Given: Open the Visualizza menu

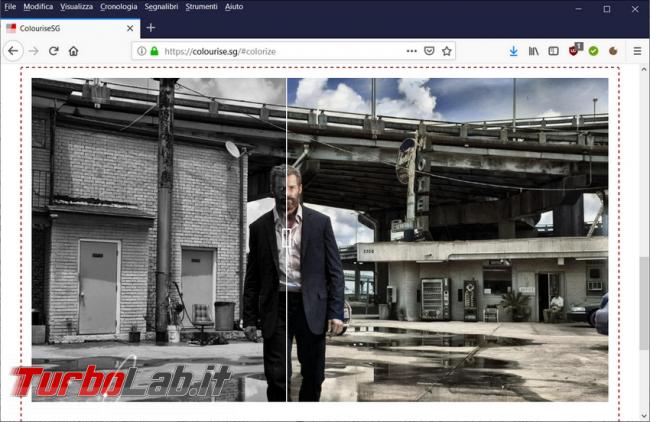Looking at the screenshot, I should [x=76, y=7].
